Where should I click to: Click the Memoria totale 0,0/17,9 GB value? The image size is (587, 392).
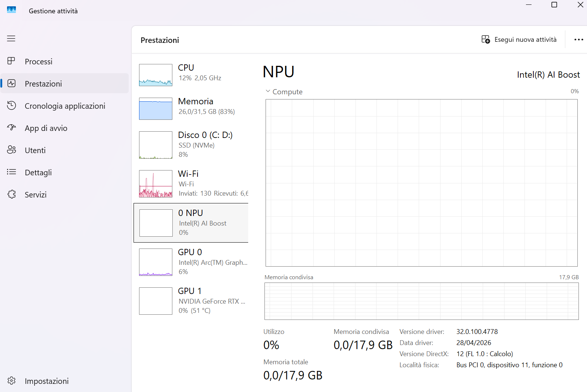293,375
